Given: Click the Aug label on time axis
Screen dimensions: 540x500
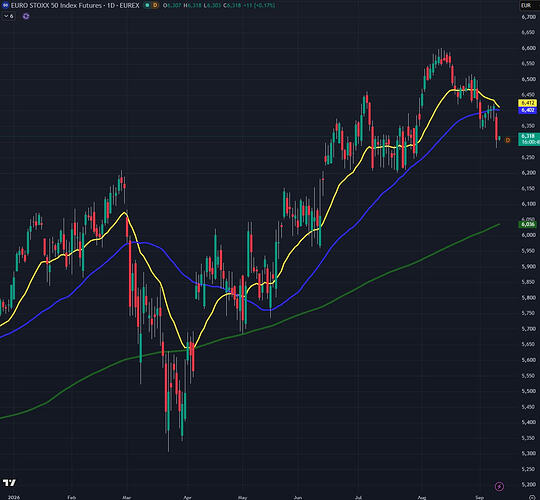Looking at the screenshot, I should point(422,497).
